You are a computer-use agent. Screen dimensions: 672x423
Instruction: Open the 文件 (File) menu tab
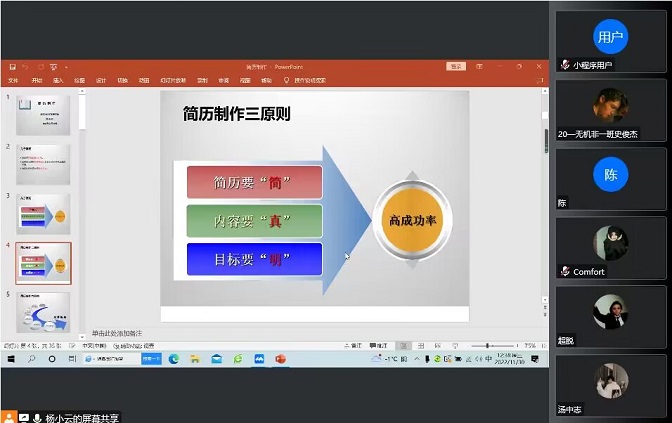pyautogui.click(x=13, y=79)
